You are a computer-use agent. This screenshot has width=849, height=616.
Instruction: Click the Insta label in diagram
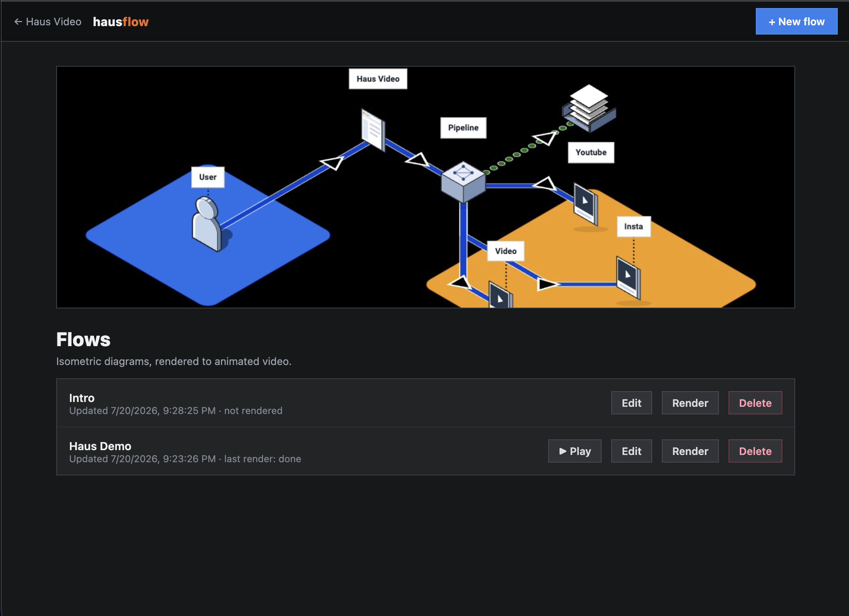[x=633, y=226]
